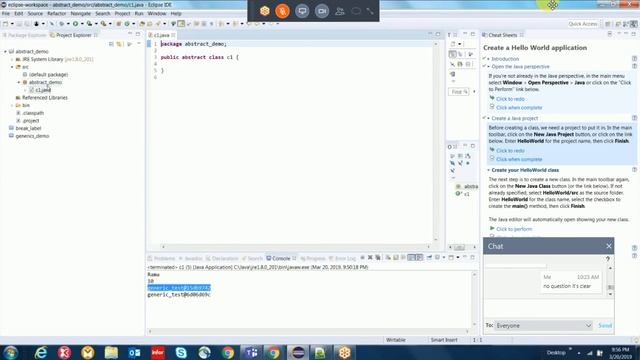This screenshot has height=360, width=640.
Task: Open the Source menu
Action: [x=35, y=13]
